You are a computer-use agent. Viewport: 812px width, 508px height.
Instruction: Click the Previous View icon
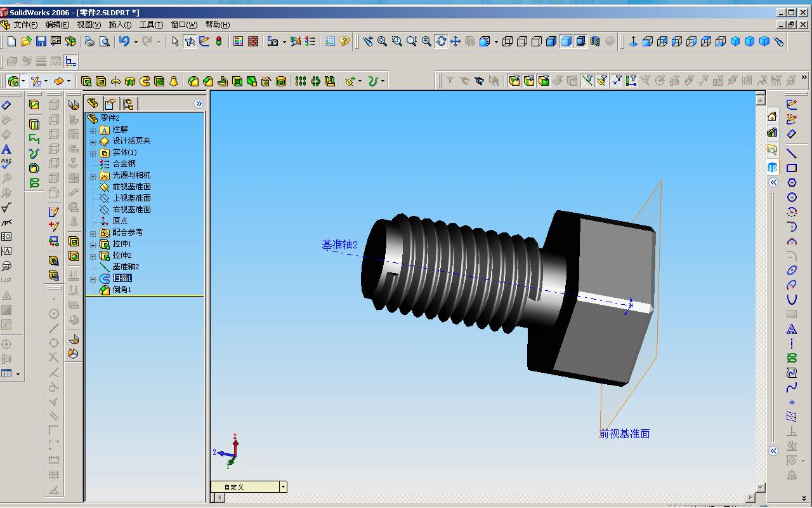pyautogui.click(x=367, y=41)
